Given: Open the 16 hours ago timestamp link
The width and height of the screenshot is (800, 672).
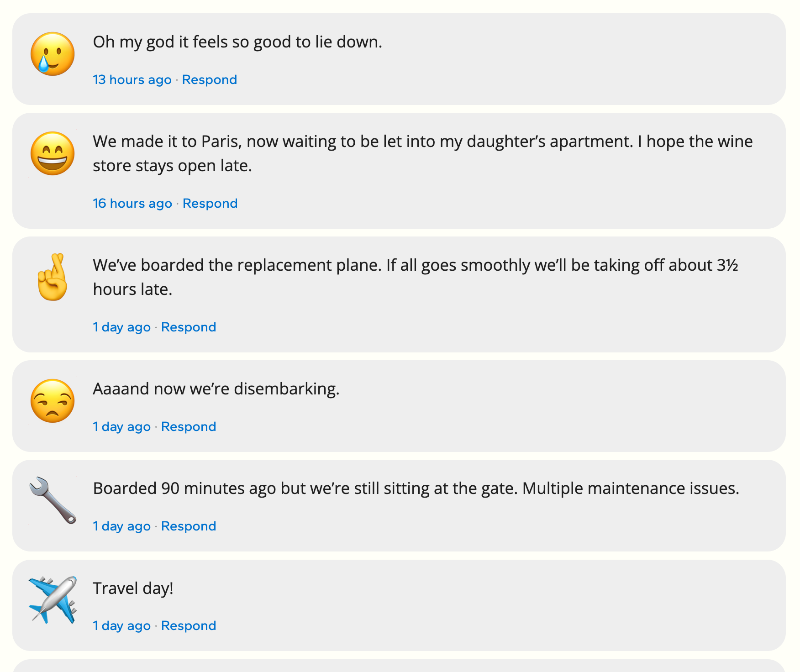Looking at the screenshot, I should coord(132,204).
